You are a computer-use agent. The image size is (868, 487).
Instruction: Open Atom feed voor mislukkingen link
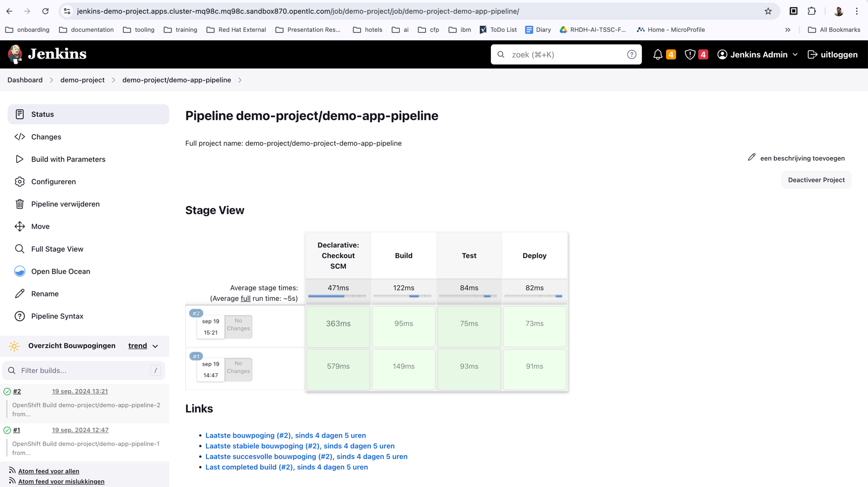tap(61, 481)
